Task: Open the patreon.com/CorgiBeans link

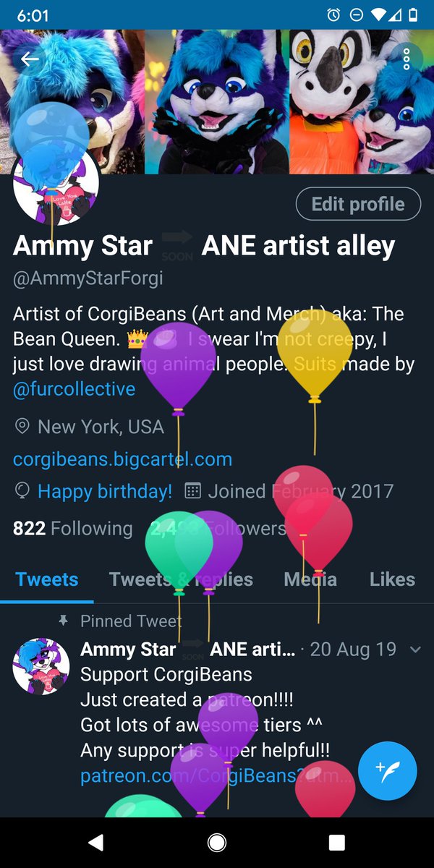Action: [x=218, y=777]
